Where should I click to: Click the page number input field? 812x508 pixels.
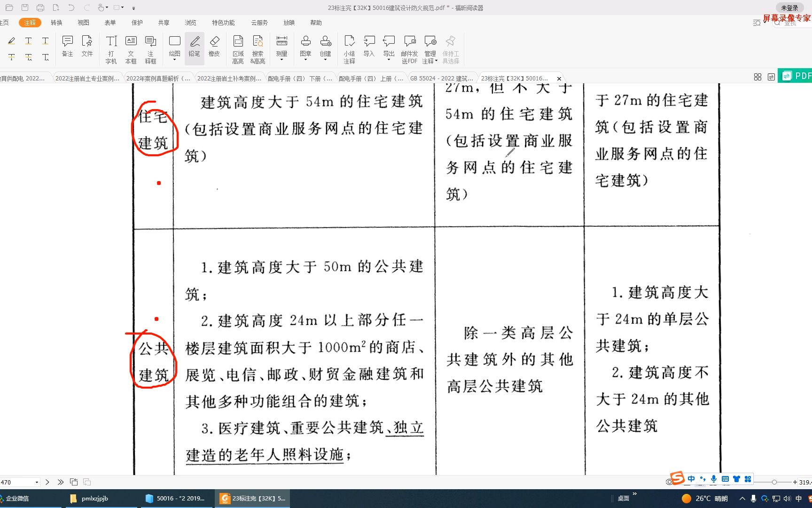(x=17, y=482)
